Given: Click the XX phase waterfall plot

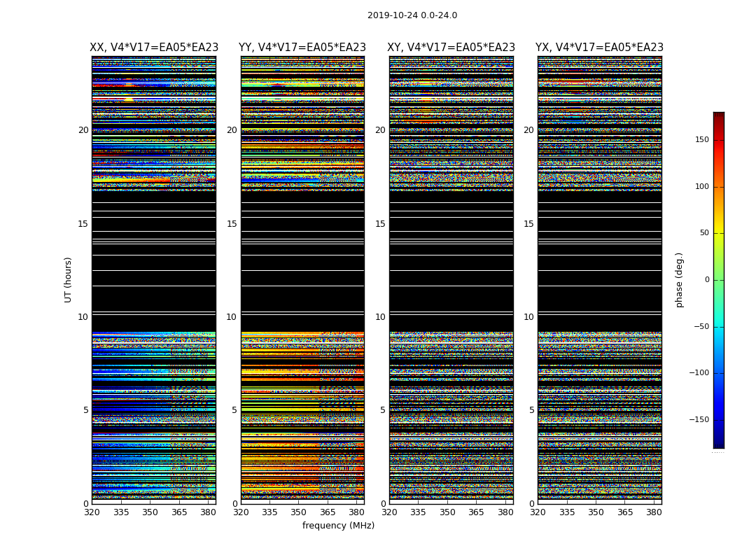Looking at the screenshot, I should (x=154, y=280).
